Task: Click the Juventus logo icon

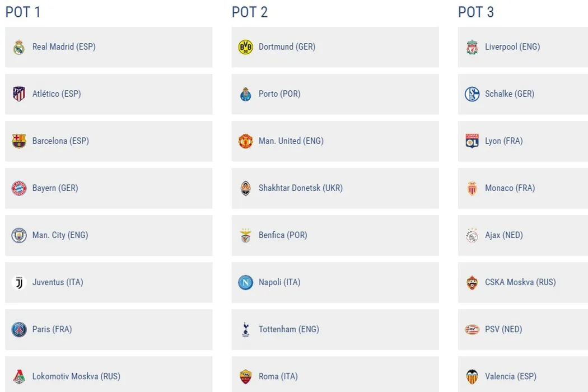Action: pos(19,282)
